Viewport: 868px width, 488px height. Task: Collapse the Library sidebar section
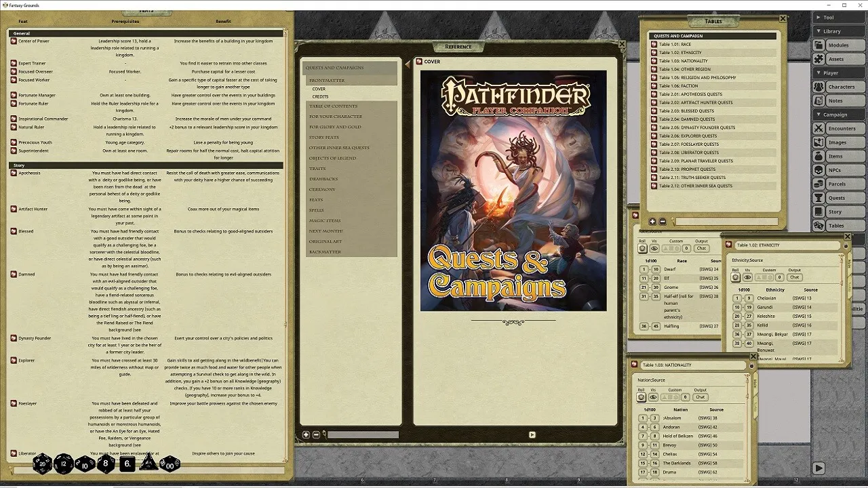839,31
